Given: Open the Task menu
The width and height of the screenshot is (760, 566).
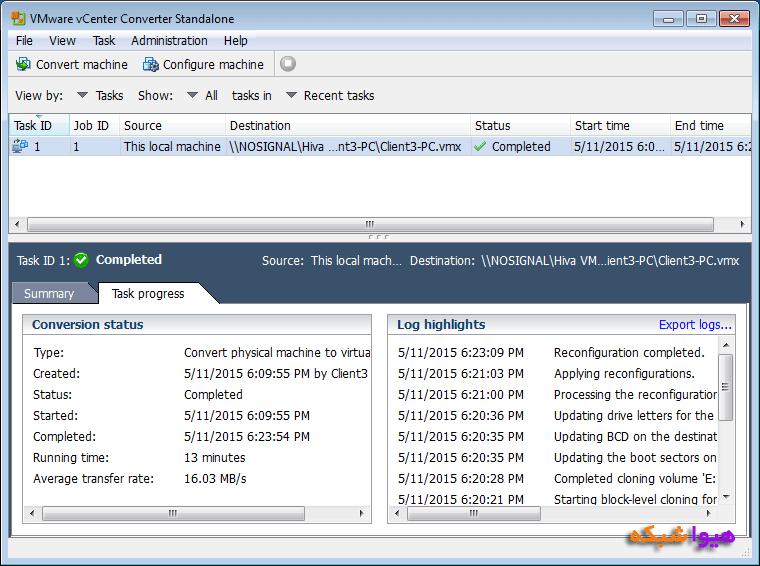Looking at the screenshot, I should coord(104,41).
